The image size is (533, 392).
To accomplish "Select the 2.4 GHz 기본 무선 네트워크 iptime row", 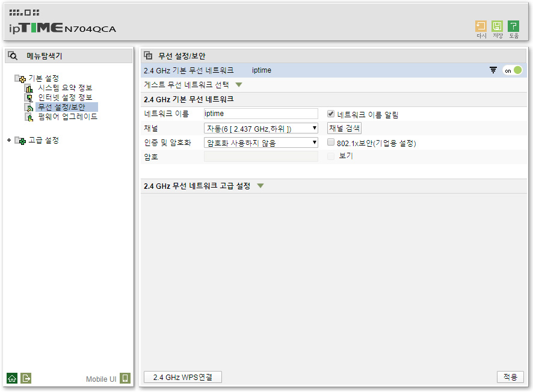I will 334,70.
